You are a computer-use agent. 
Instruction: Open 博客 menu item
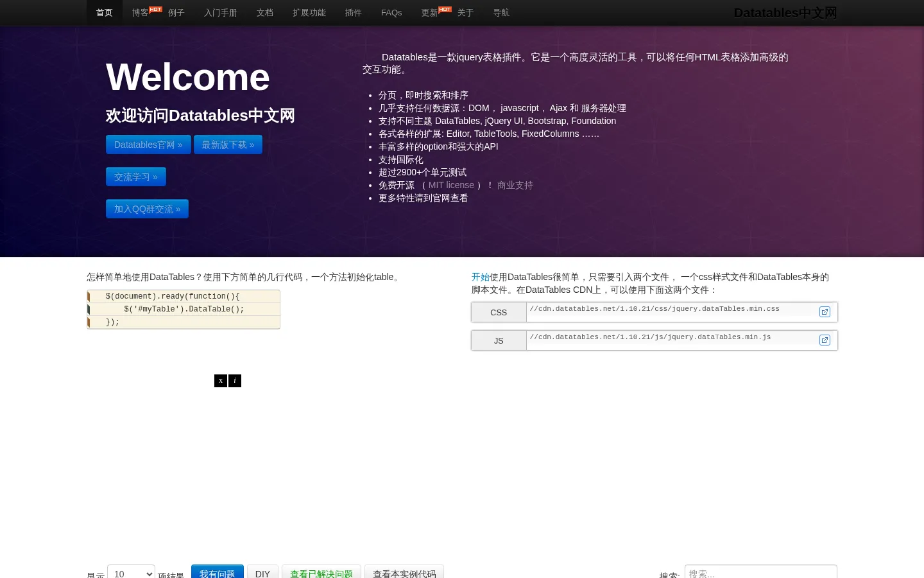(141, 13)
